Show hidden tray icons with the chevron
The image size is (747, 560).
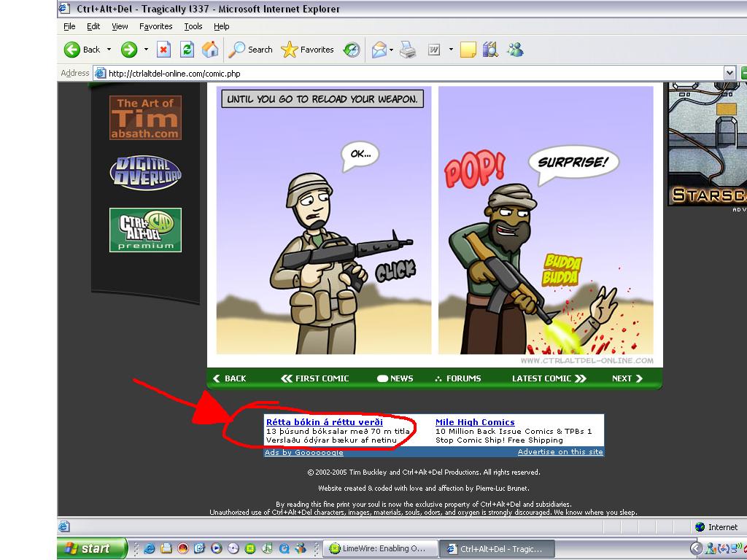pyautogui.click(x=696, y=548)
